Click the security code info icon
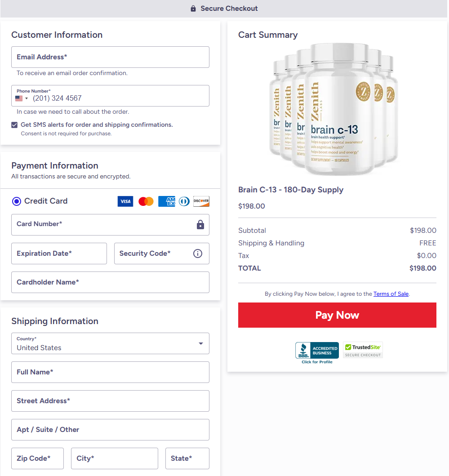 coord(198,254)
